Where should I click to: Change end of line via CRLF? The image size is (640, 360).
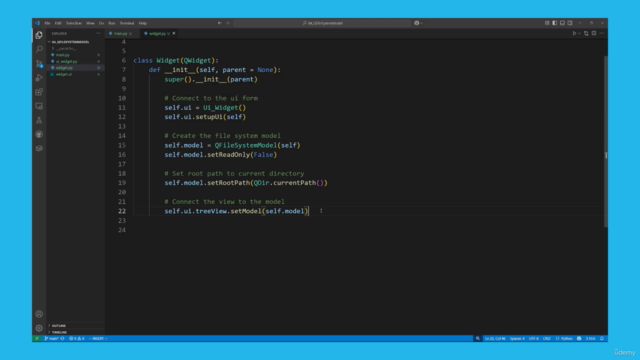(547, 338)
